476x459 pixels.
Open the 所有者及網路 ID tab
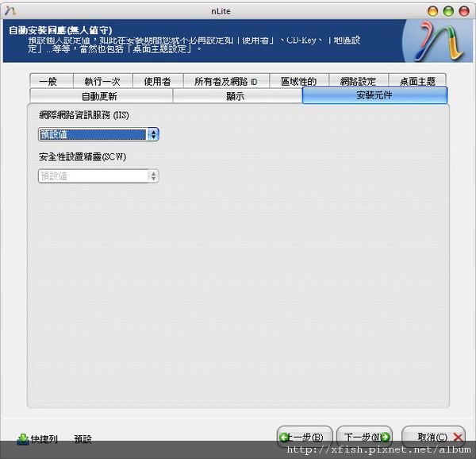pyautogui.click(x=226, y=81)
